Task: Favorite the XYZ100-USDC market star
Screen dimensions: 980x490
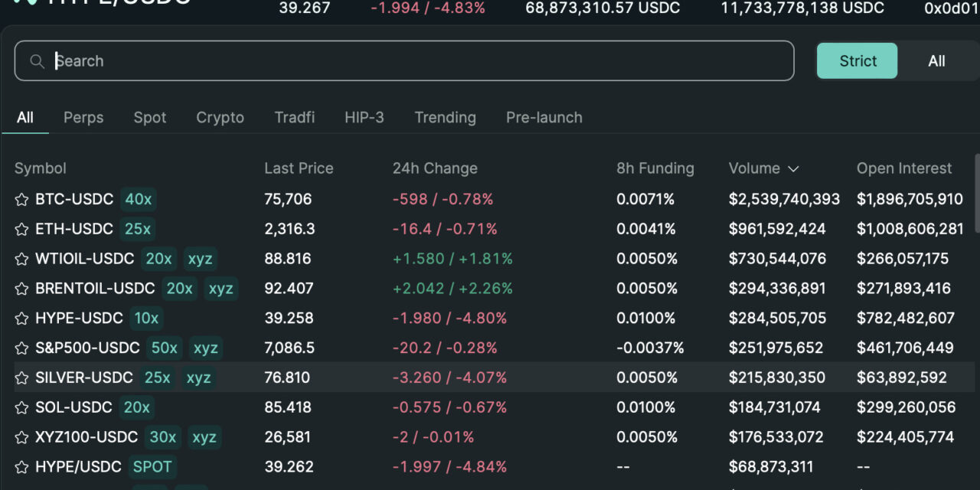Action: click(21, 437)
